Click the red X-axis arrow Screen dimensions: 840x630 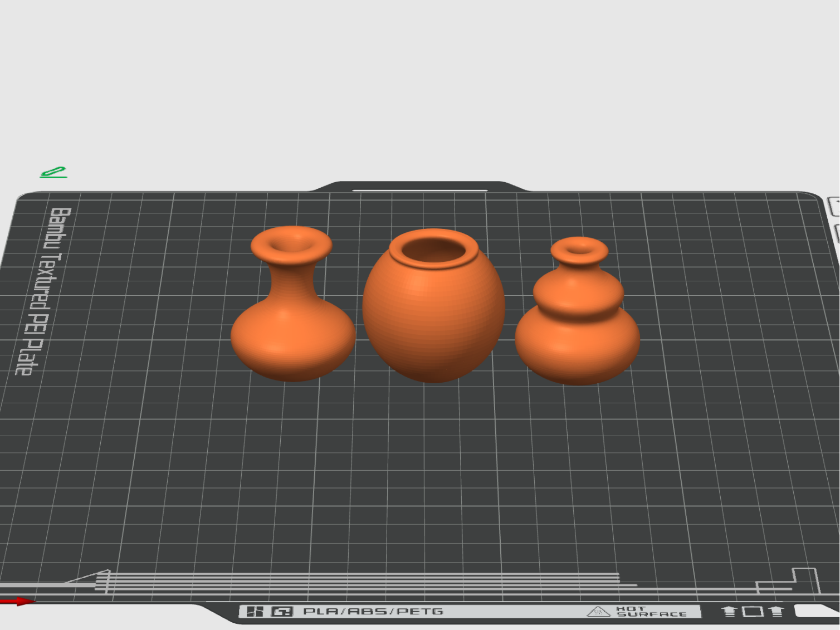(17, 602)
